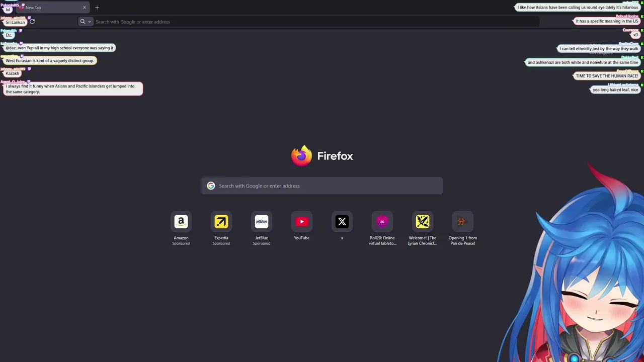Open the search engine dropdown in the address bar

click(x=86, y=22)
